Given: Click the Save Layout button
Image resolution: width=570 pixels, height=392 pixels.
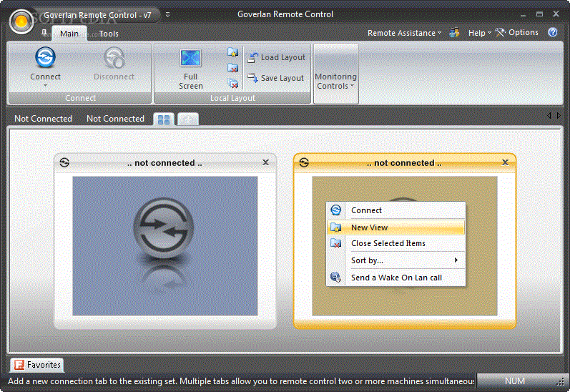Looking at the screenshot, I should point(275,78).
